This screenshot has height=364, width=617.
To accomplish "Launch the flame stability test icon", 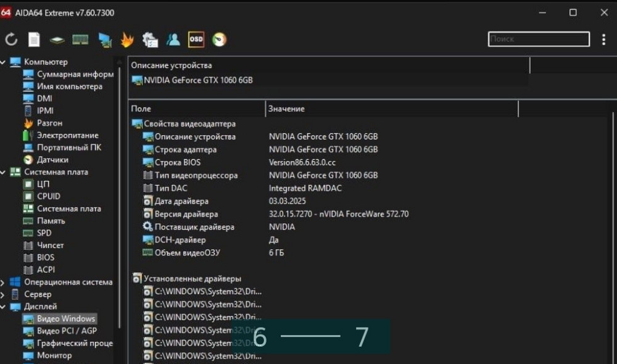I will [x=126, y=39].
